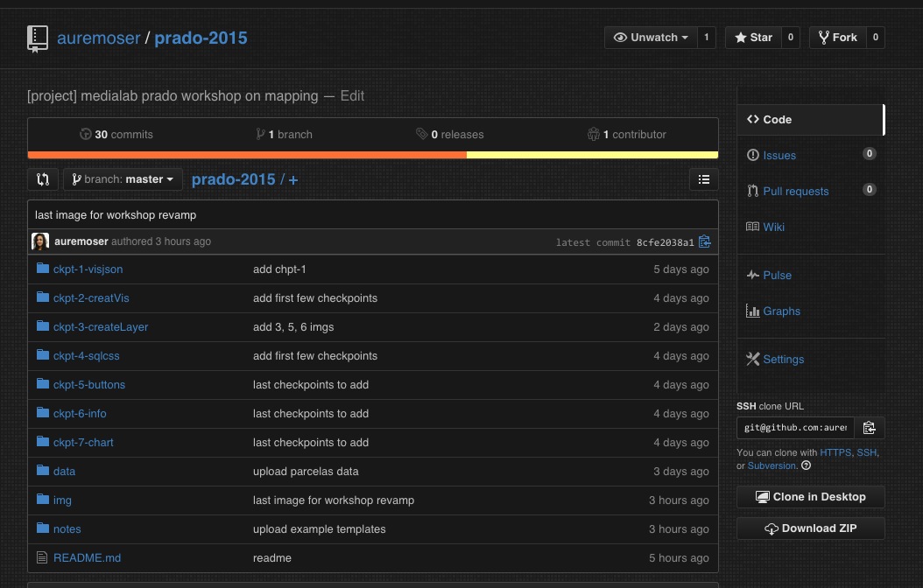Click the folder icon for img
The image size is (923, 588).
[42, 500]
